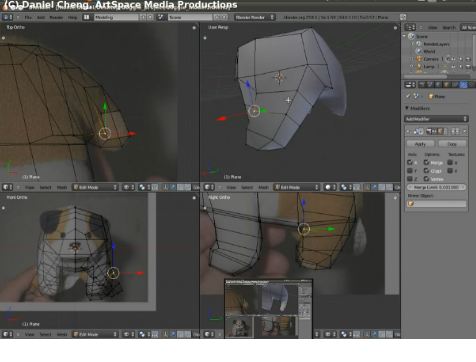Switch to World properties tab
Image resolution: width=476 pixels, height=362 pixels.
[438, 85]
